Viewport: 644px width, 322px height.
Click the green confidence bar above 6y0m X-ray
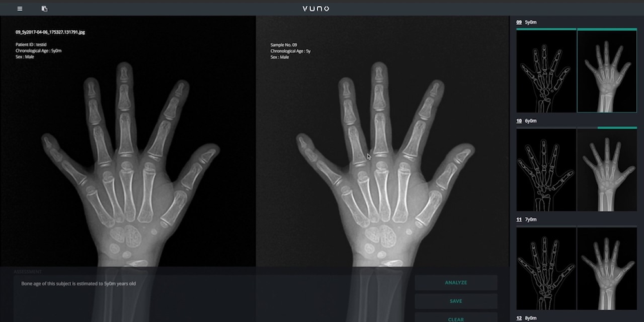(618, 128)
